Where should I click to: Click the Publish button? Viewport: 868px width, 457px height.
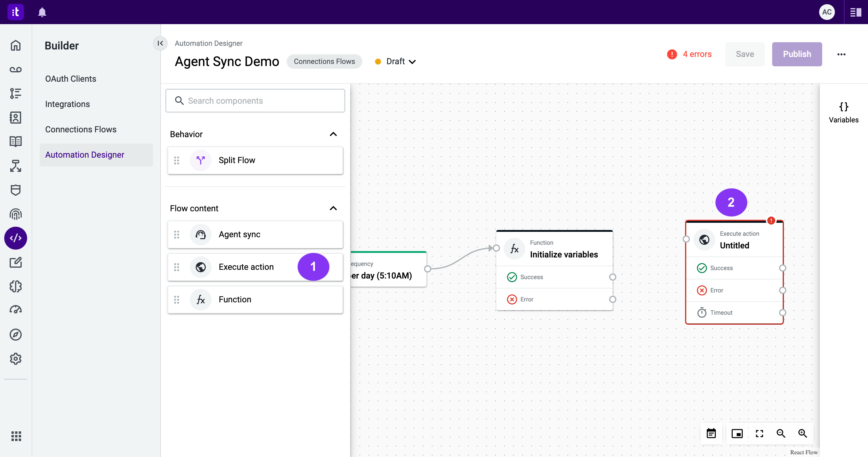(x=797, y=54)
